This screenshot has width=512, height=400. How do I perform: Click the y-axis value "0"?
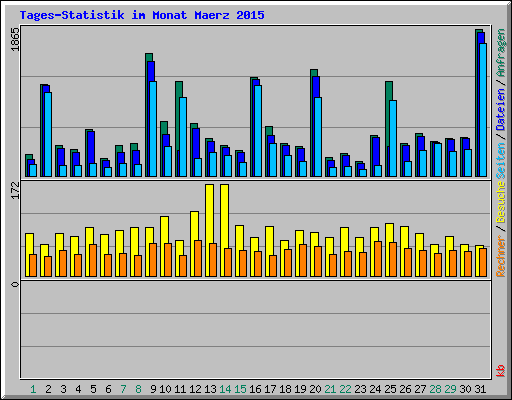pyautogui.click(x=15, y=284)
